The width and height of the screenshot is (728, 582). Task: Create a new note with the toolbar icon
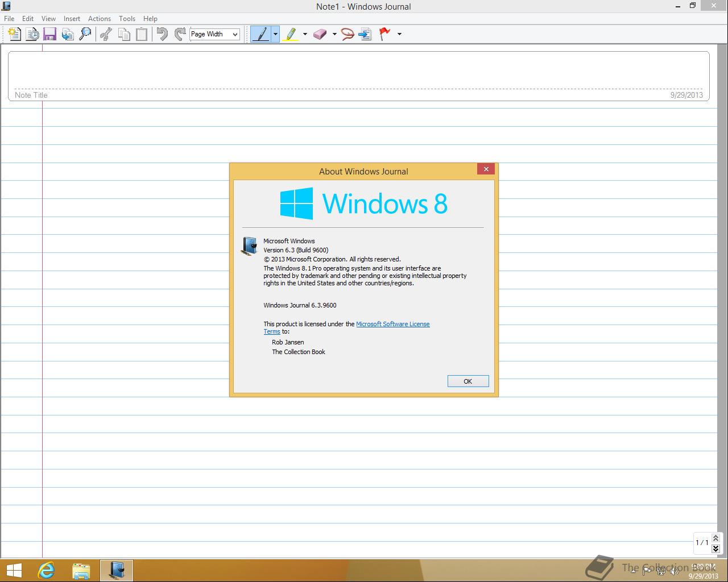pos(15,34)
